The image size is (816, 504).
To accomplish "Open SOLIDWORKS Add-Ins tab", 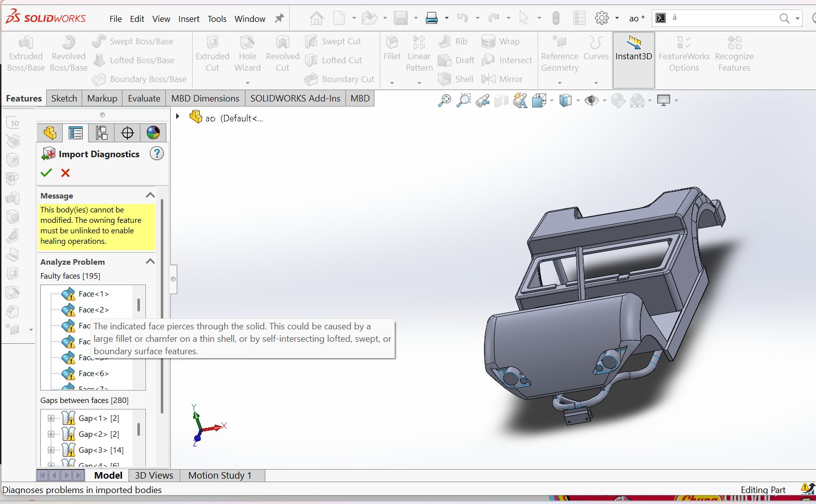I will (295, 98).
